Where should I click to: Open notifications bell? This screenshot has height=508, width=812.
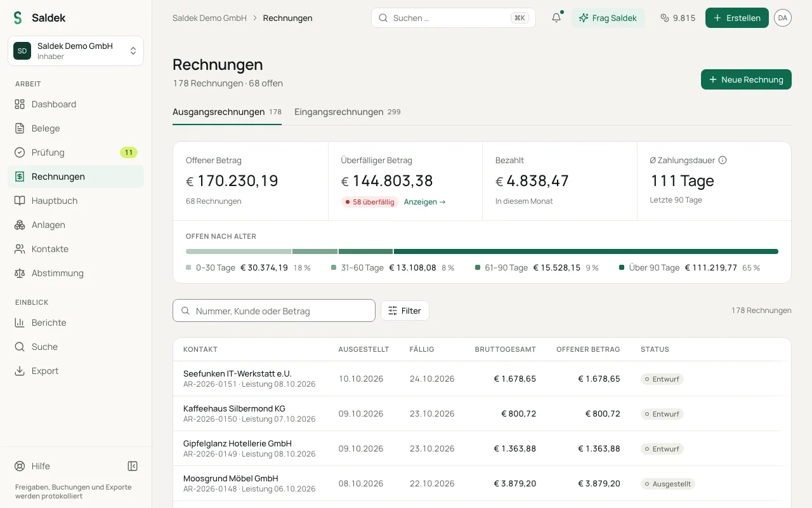click(556, 18)
